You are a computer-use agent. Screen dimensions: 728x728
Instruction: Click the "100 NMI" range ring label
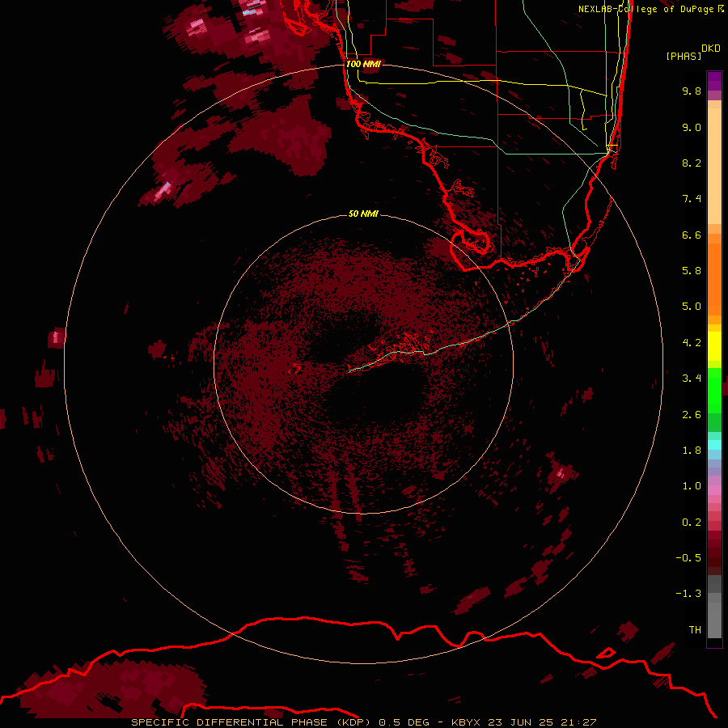[363, 64]
